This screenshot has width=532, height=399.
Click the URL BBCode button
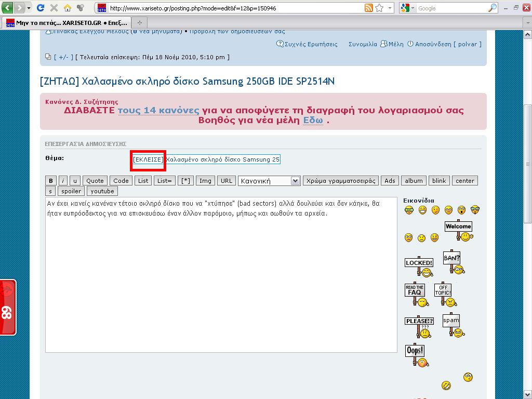(x=227, y=181)
